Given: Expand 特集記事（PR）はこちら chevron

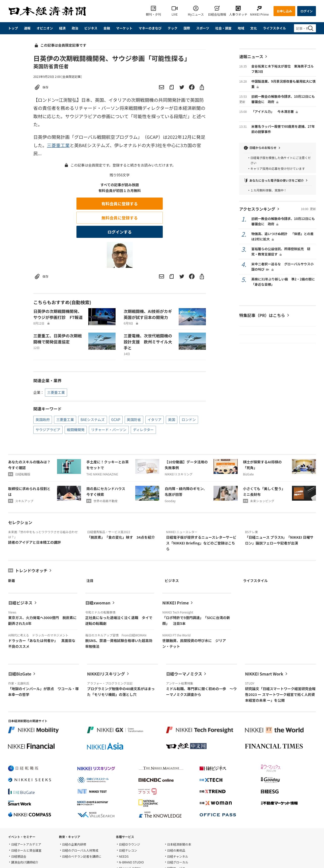Looking at the screenshot, I should coord(288,315).
